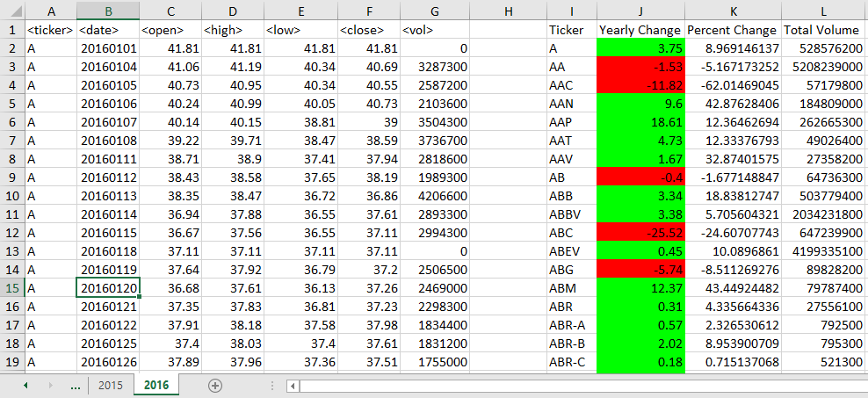Click the previous sheet navigation arrow
Image resolution: width=868 pixels, height=398 pixels.
tap(25, 386)
